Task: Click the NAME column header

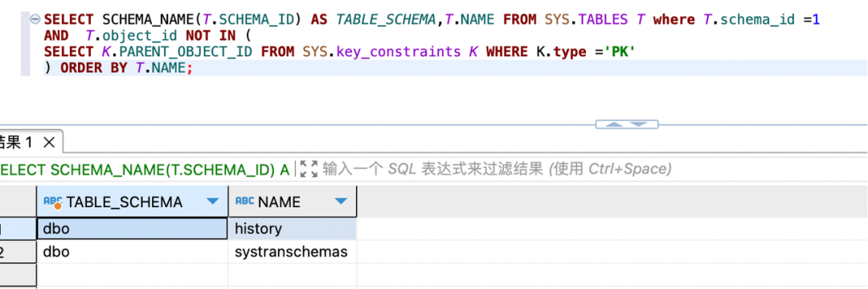Action: [293, 201]
